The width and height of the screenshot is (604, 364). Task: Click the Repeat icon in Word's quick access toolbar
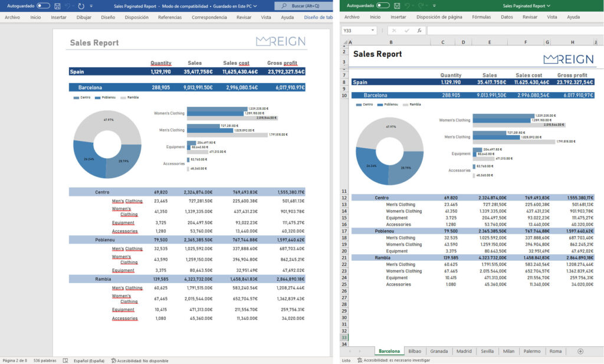82,6
